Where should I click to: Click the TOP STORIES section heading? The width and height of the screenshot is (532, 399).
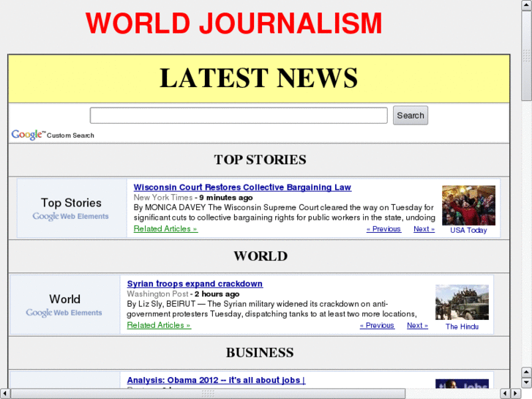pyautogui.click(x=260, y=160)
